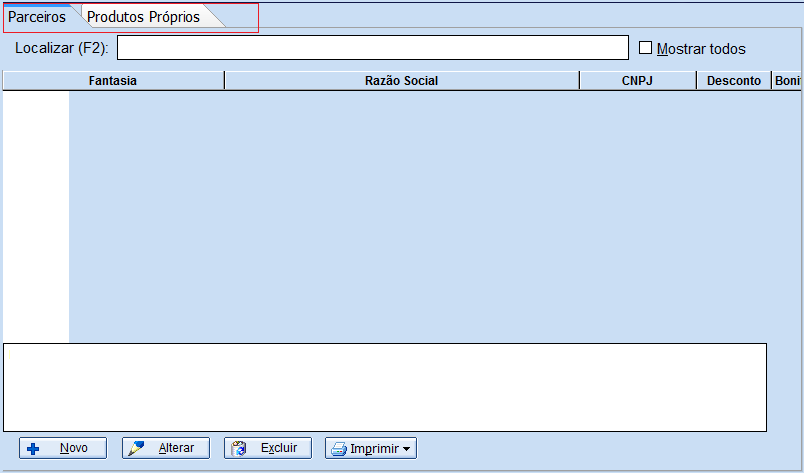Click the white blank cell under Fantasia
This screenshot has width=804, height=473.
36,215
